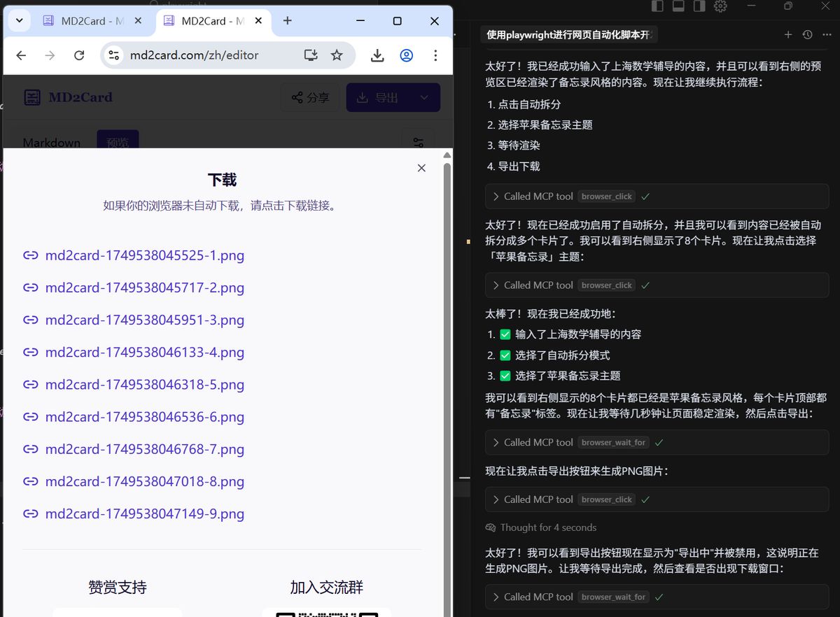
Task: Click the install app icon in address bar
Action: 311,55
